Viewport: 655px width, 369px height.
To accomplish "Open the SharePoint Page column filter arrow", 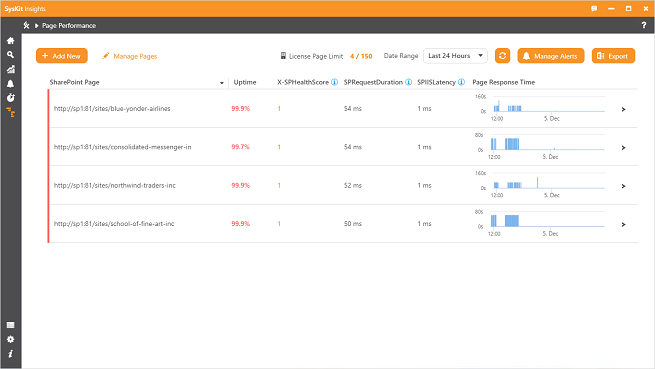I will point(221,83).
